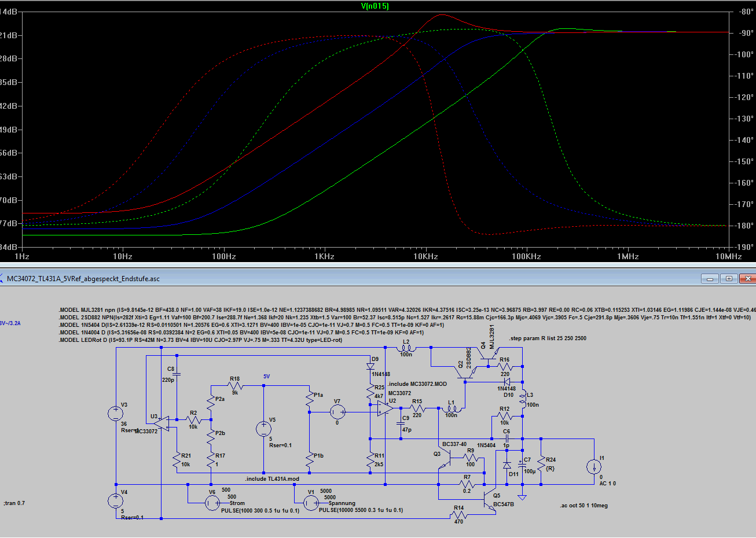Select the schematic window title MC34072_TL431A_5VRef_abgespeckt_Endstufe.asc
The width and height of the screenshot is (756, 538).
pos(83,279)
